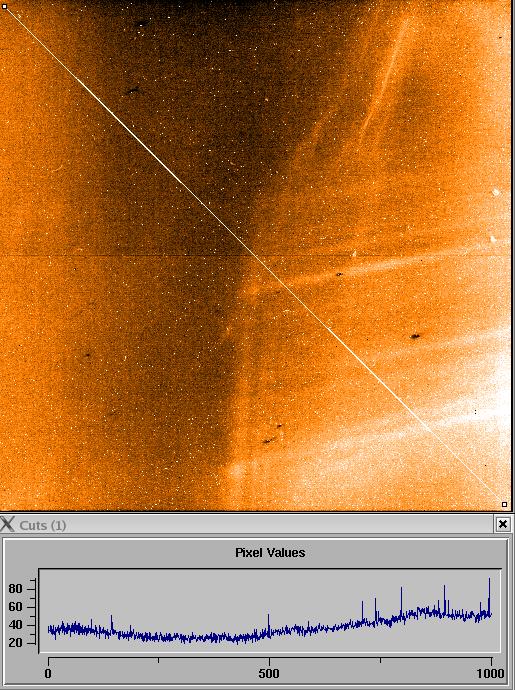Click the bright white blob on right edge
Viewport: 515px width, 690px height.
pyautogui.click(x=496, y=192)
